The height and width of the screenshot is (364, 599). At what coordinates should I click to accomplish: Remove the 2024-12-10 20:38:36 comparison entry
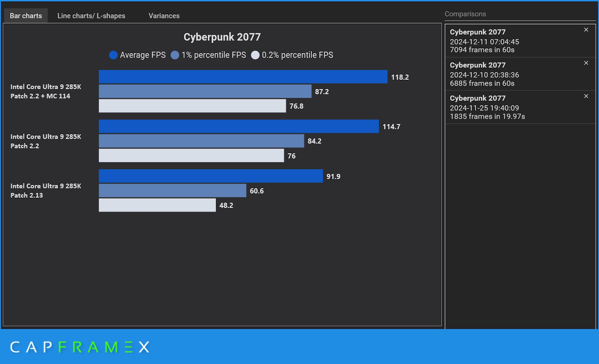point(586,63)
